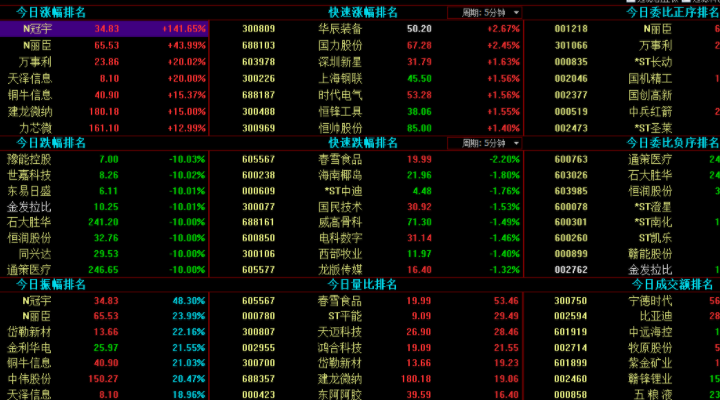Select 牧原股份 002714 row
Viewport: 720px width, 400px height.
tap(622, 348)
